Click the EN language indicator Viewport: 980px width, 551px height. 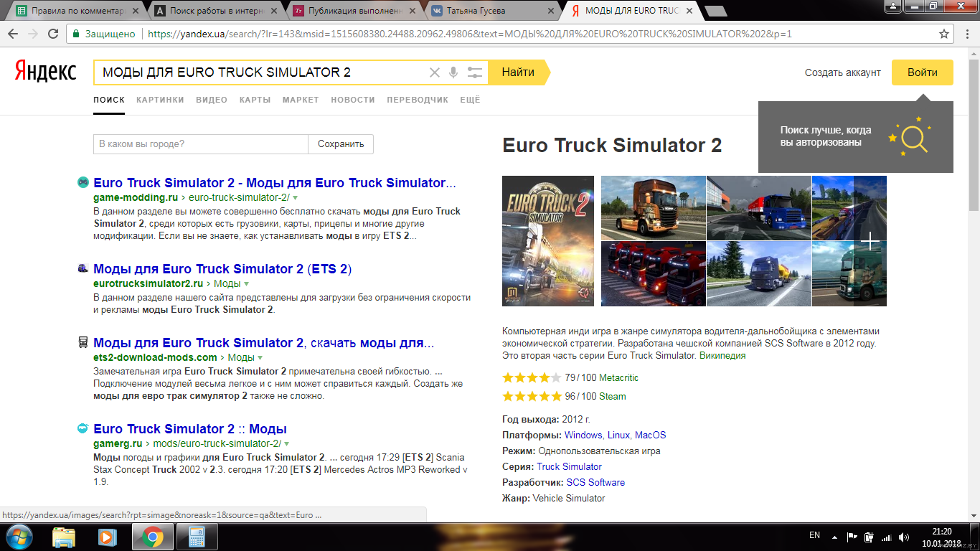pos(814,535)
